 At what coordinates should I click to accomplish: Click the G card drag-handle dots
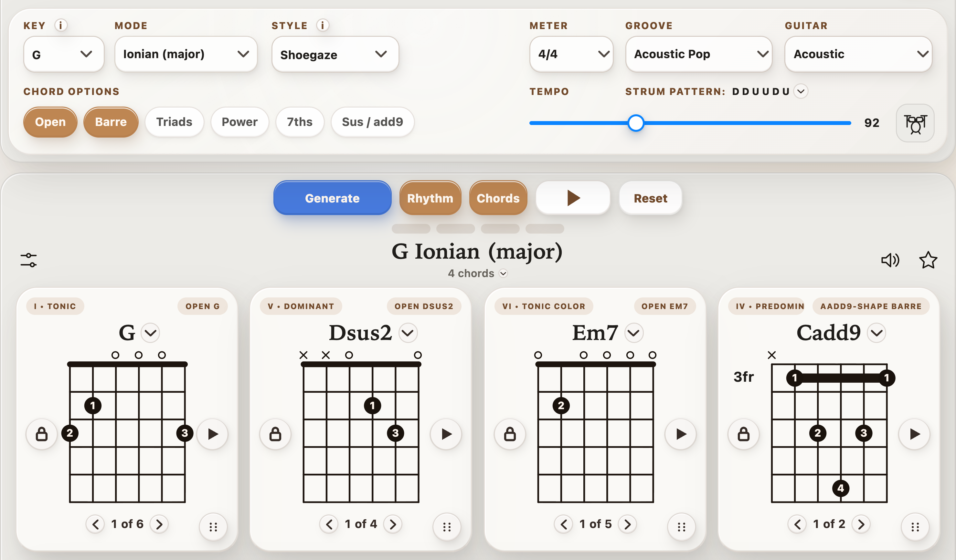pyautogui.click(x=213, y=527)
